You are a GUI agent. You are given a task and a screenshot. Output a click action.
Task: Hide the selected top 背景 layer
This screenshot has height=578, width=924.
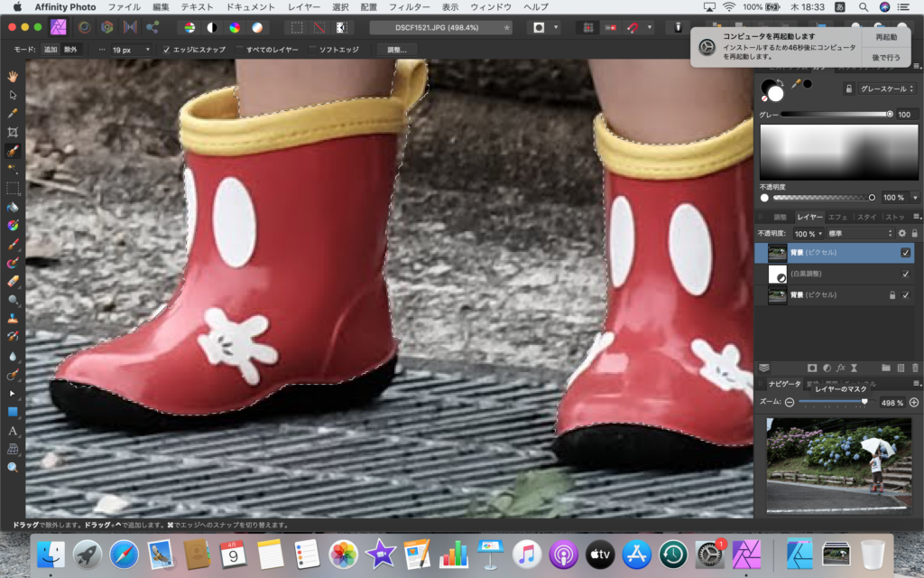tap(905, 253)
